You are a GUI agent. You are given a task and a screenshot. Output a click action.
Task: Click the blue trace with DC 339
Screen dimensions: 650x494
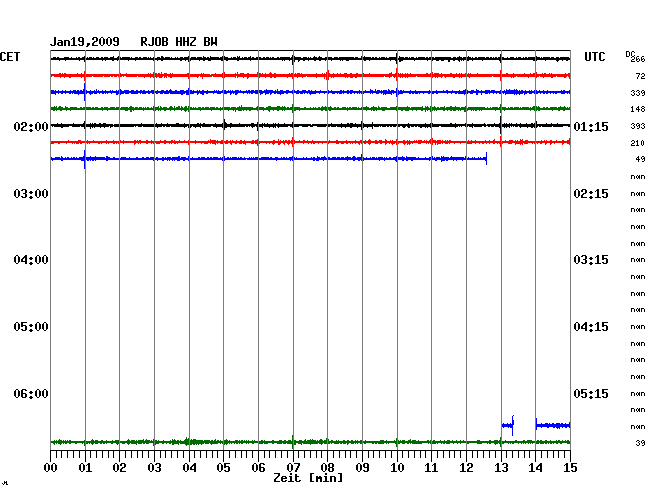[x=310, y=92]
